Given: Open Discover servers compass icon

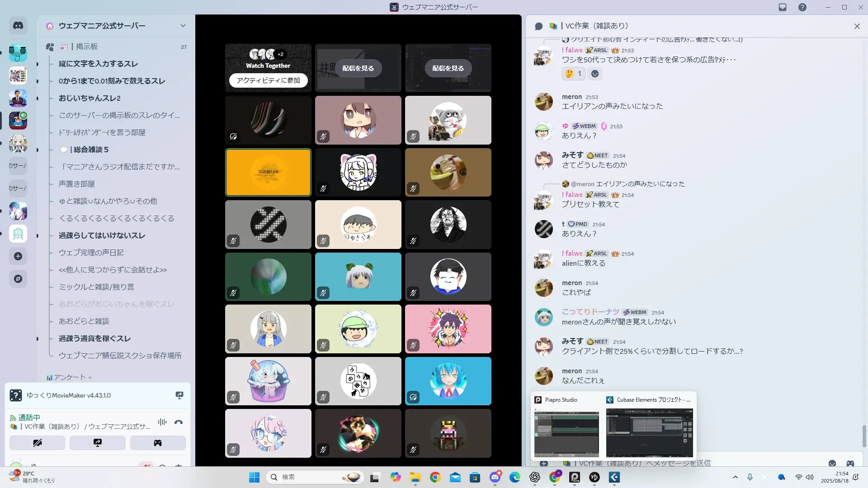Looking at the screenshot, I should pos(18,279).
